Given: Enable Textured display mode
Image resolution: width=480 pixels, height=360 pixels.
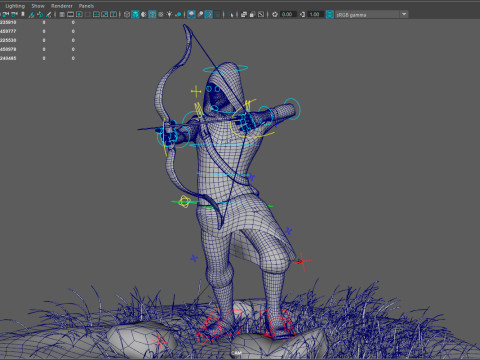Looking at the screenshot, I should click(161, 14).
